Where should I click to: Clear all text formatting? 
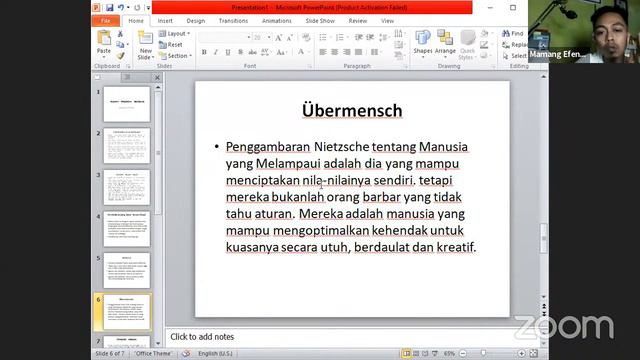306,38
